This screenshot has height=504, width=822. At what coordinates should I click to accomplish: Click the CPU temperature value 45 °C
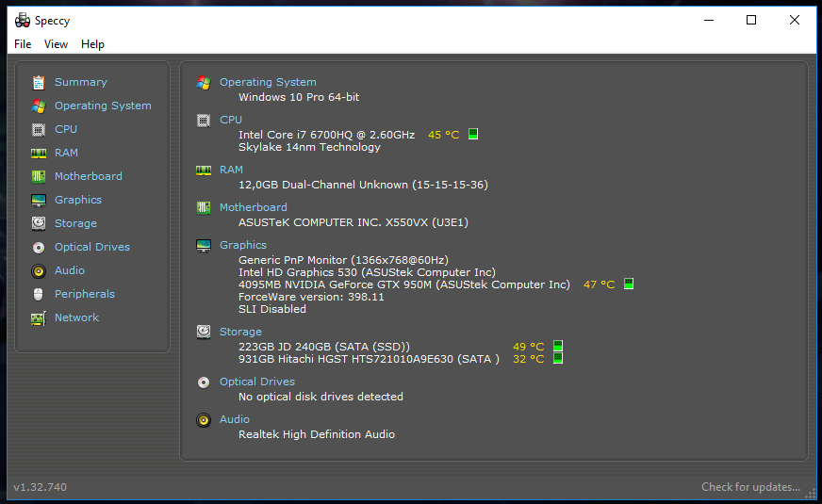click(443, 135)
